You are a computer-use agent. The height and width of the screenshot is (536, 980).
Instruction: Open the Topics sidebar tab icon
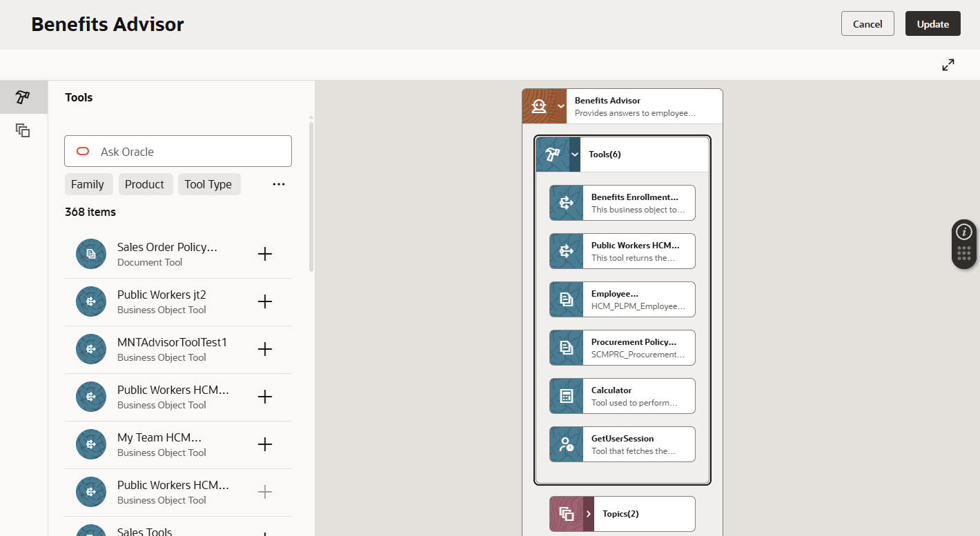(23, 130)
